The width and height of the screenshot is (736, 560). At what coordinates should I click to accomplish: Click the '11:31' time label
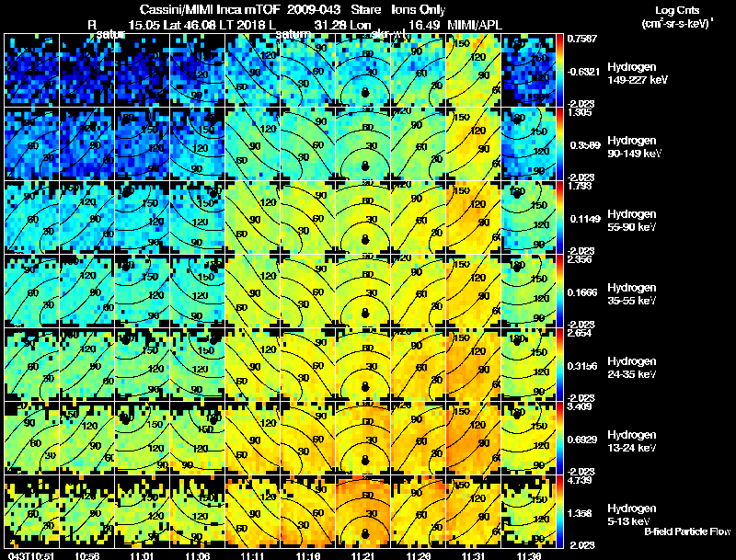(x=473, y=555)
